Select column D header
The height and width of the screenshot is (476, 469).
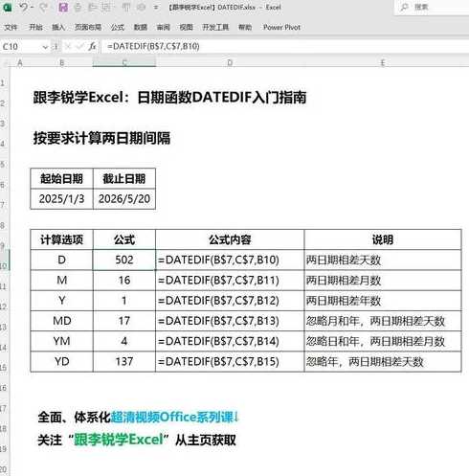[230, 63]
